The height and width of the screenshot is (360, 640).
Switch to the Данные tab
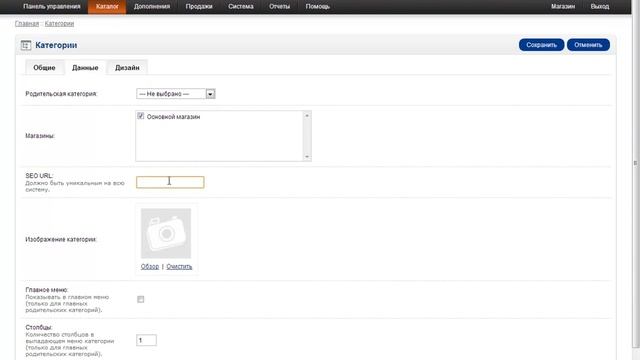click(85, 68)
